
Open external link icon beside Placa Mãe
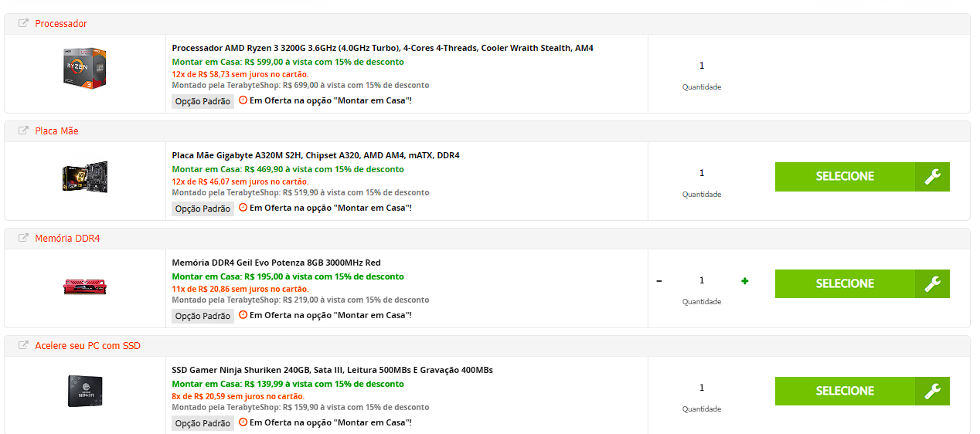point(23,131)
